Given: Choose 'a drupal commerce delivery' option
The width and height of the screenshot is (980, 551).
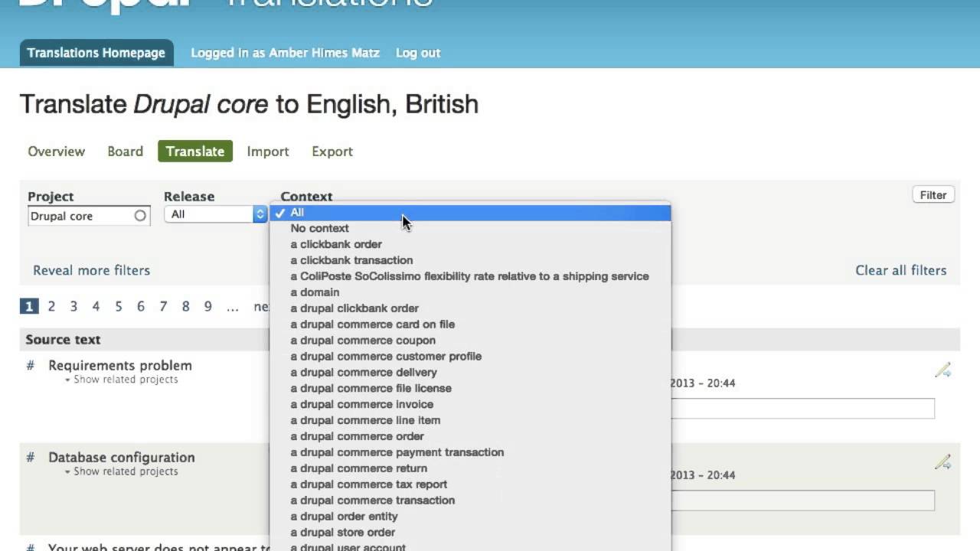Looking at the screenshot, I should tap(470, 373).
